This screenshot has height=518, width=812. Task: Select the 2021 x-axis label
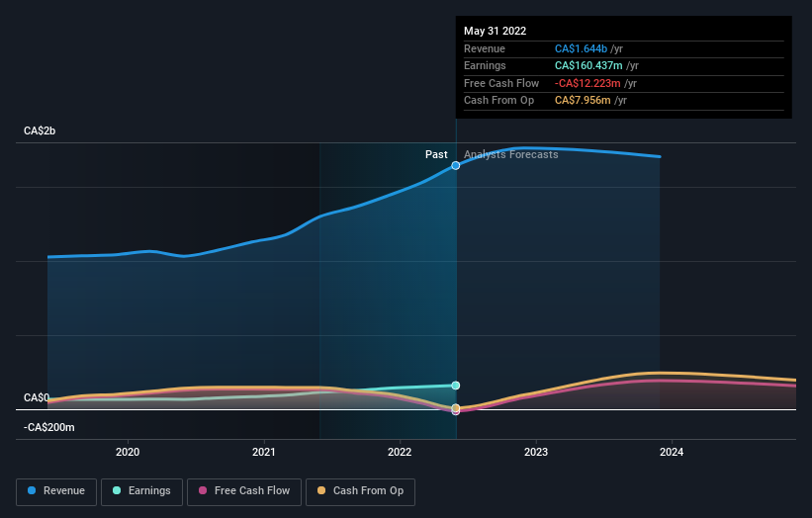tap(264, 453)
